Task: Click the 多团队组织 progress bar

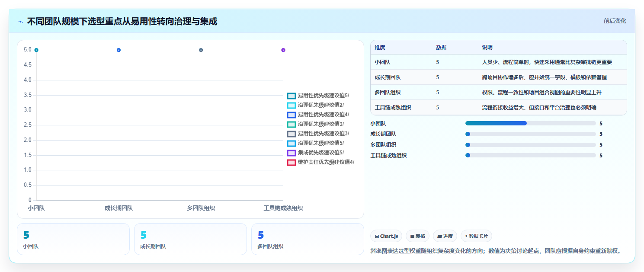Action: (x=531, y=145)
